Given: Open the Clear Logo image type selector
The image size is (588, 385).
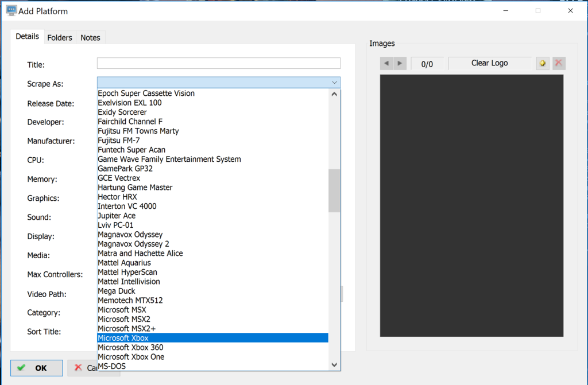Looking at the screenshot, I should pyautogui.click(x=489, y=63).
